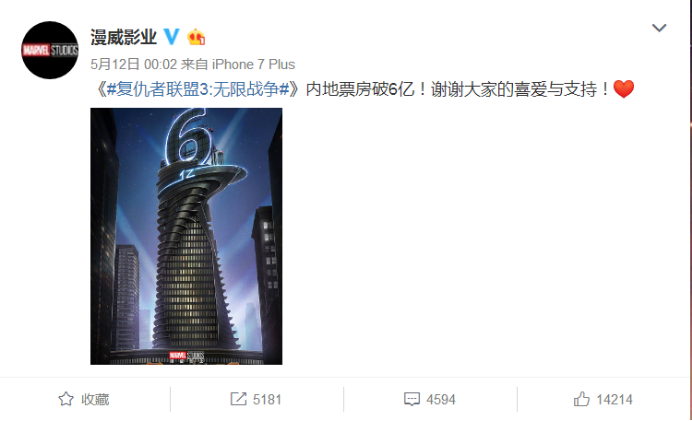
Task: Click the glowing 6 atop the tower image
Action: 188,137
